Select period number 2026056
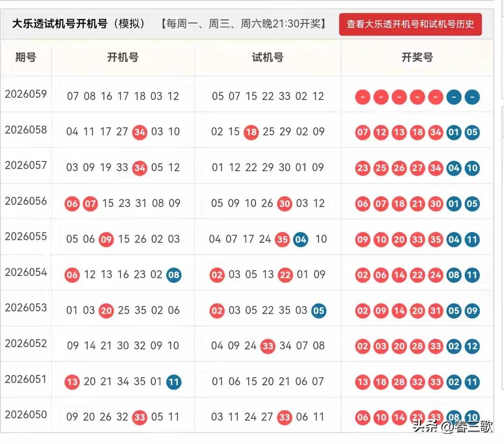This screenshot has height=444, width=504. tap(26, 201)
